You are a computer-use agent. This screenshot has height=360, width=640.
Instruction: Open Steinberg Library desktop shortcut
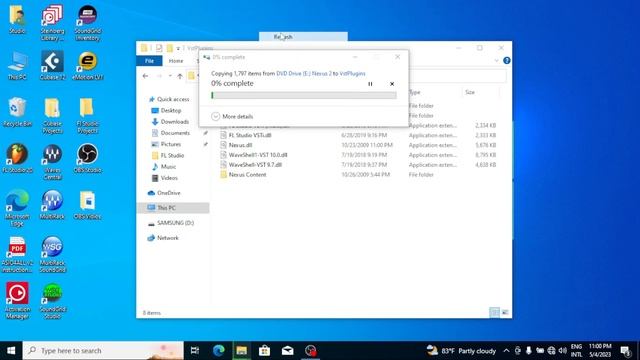(52, 23)
